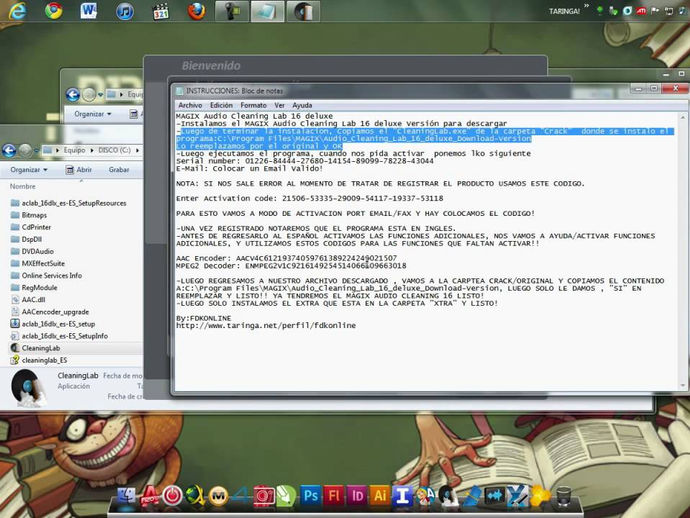Open the trash bin in the dock
690x518 pixels.
[x=564, y=496]
